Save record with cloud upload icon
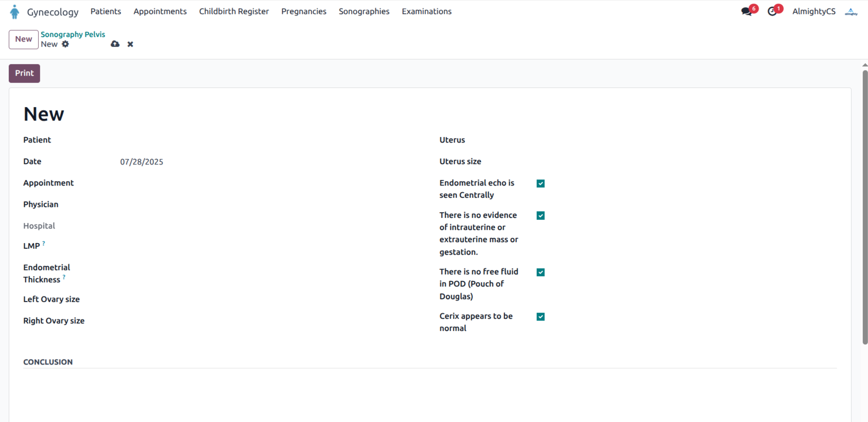This screenshot has width=868, height=422. tap(115, 44)
